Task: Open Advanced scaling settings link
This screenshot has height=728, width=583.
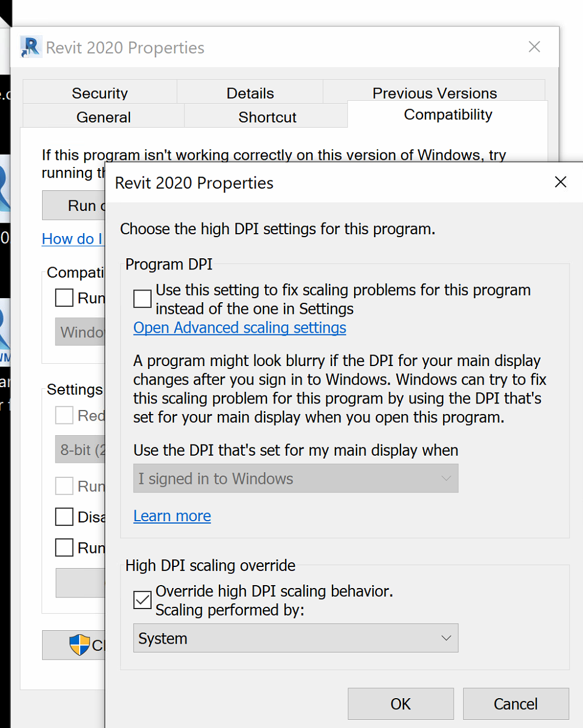Action: [x=239, y=328]
